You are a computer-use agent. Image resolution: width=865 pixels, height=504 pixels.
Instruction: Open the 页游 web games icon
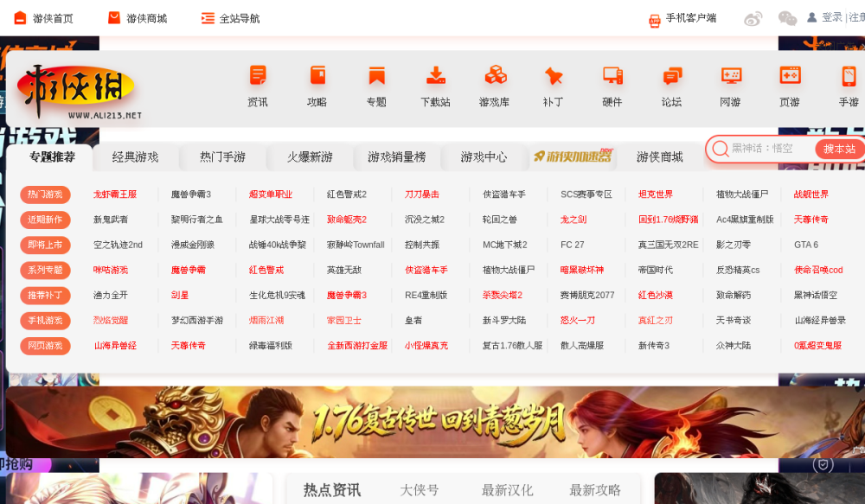790,75
